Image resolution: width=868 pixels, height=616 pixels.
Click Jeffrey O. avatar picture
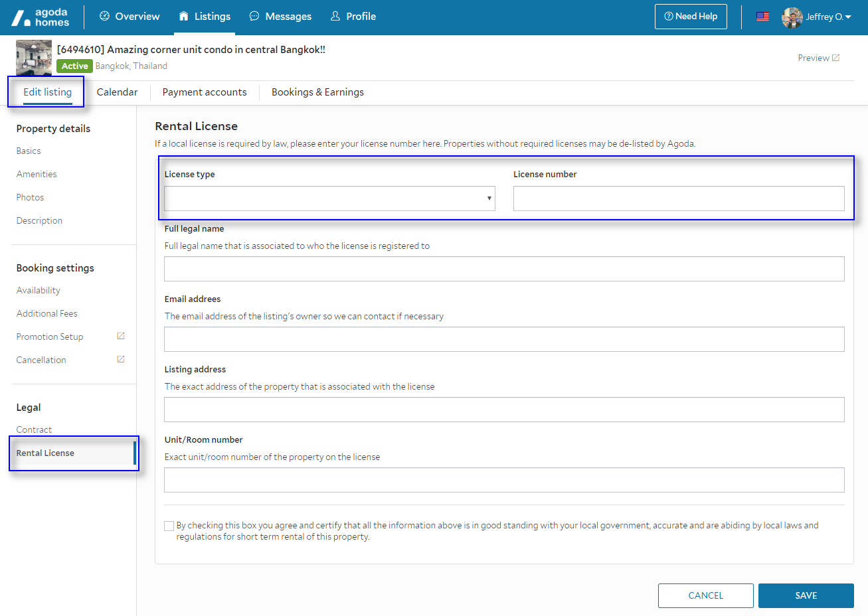[792, 17]
